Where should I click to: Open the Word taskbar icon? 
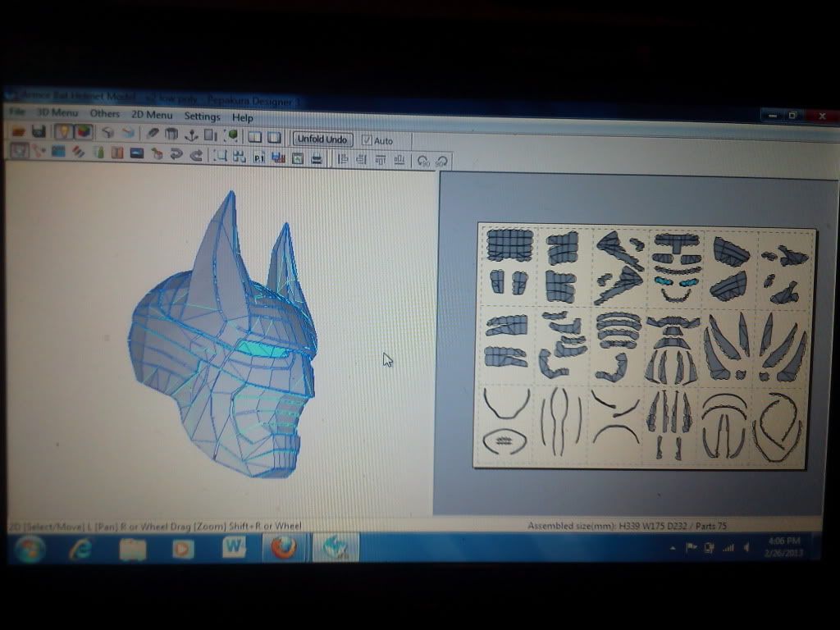click(x=234, y=548)
